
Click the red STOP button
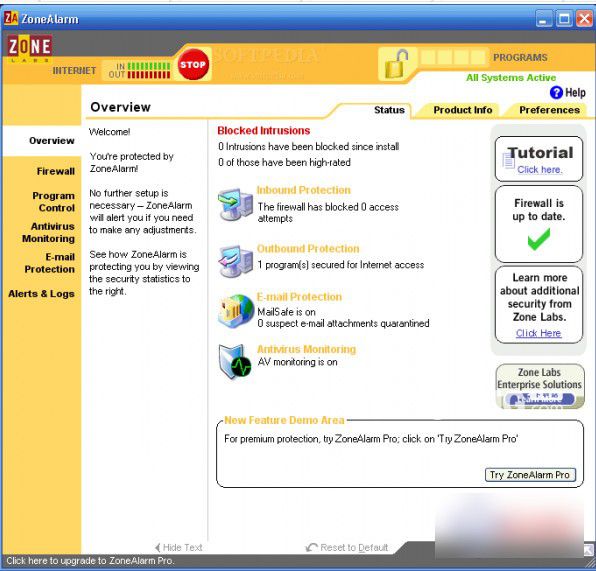(193, 64)
